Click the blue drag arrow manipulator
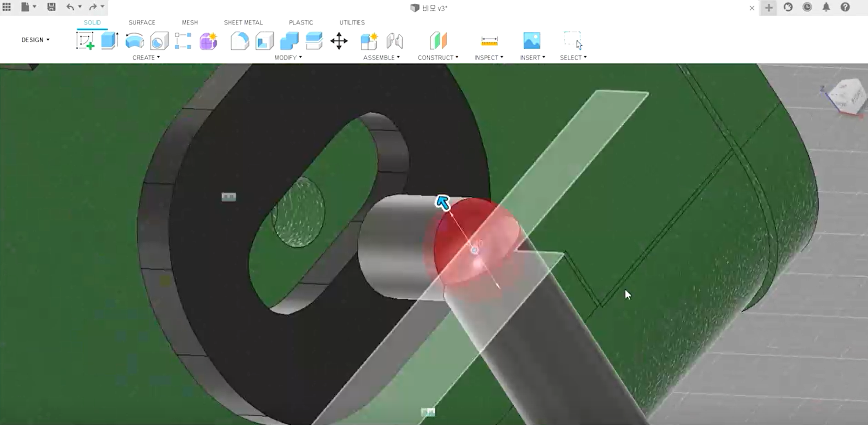Image resolution: width=868 pixels, height=425 pixels. (443, 203)
